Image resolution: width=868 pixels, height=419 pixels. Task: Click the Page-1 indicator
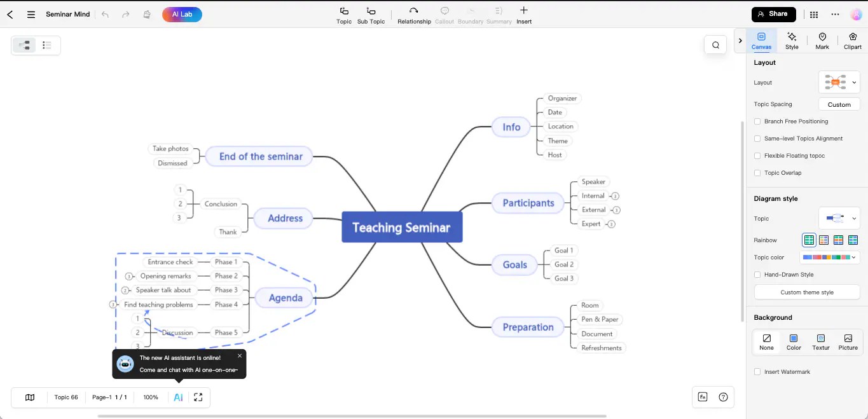[x=109, y=397]
